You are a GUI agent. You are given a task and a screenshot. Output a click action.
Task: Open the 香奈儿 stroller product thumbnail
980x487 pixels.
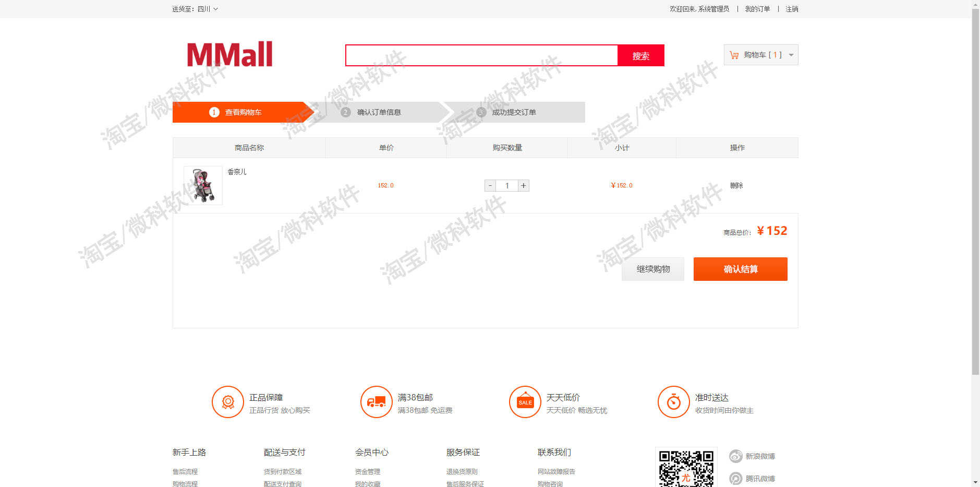pyautogui.click(x=203, y=185)
